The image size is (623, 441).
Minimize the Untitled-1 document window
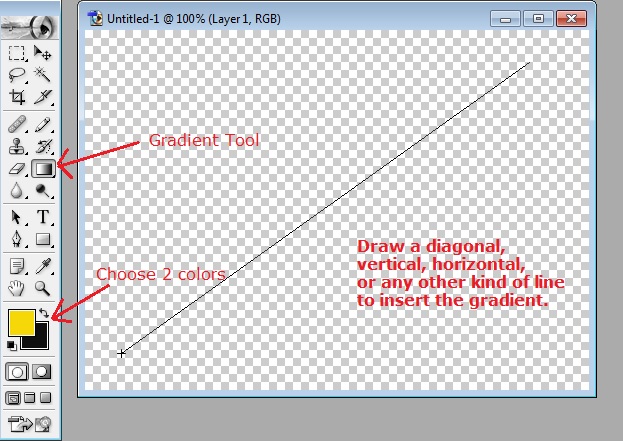[x=505, y=19]
